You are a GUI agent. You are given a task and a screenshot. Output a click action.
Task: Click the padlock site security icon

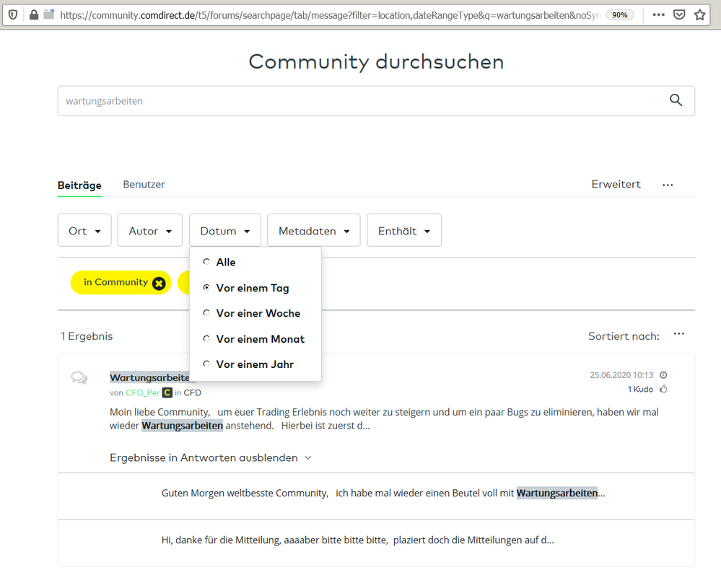(x=33, y=14)
